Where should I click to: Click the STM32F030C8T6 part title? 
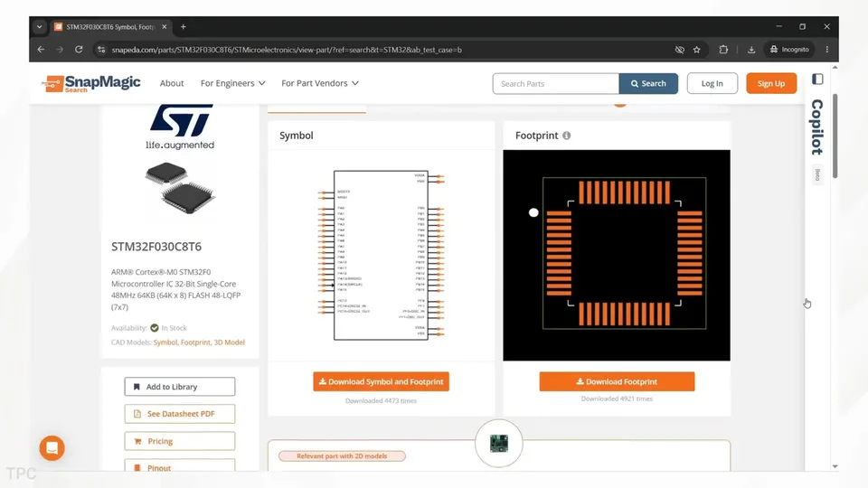[x=156, y=247]
